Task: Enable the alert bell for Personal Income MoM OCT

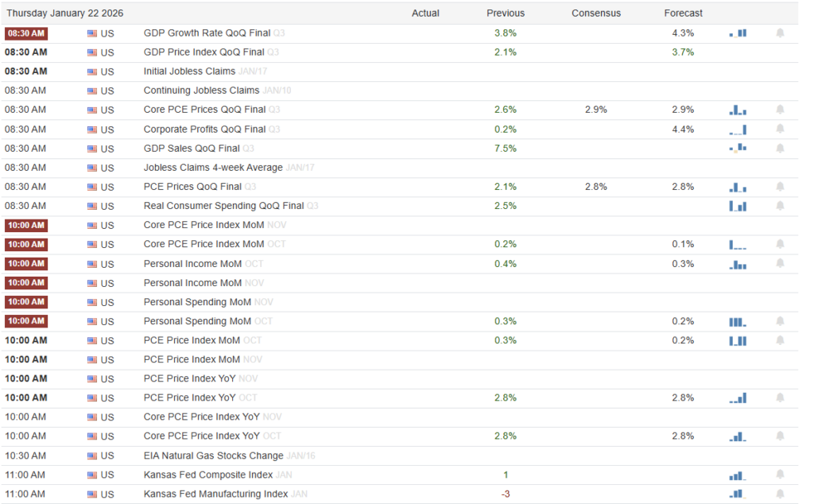Action: [780, 263]
